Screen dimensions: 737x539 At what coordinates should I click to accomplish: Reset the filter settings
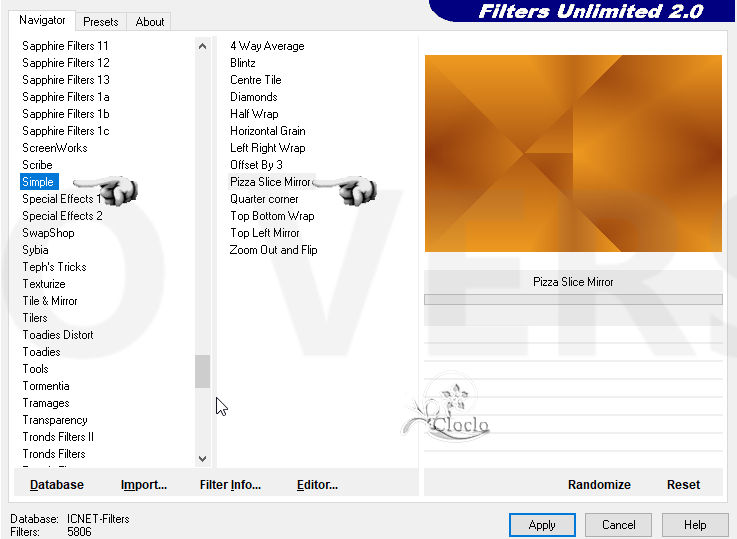[x=683, y=484]
